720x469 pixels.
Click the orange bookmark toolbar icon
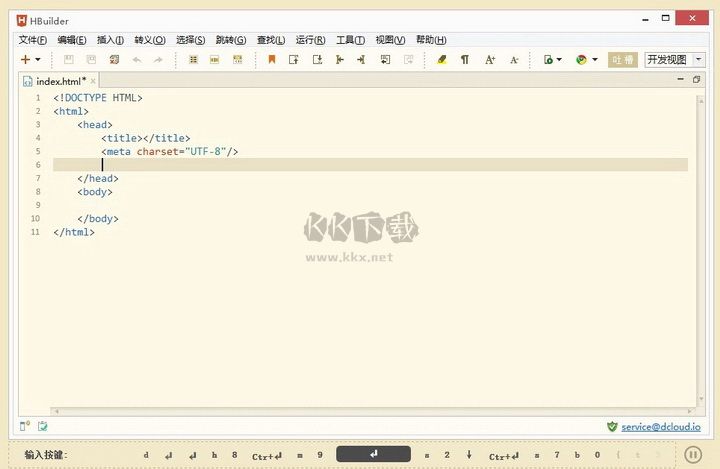tap(271, 60)
